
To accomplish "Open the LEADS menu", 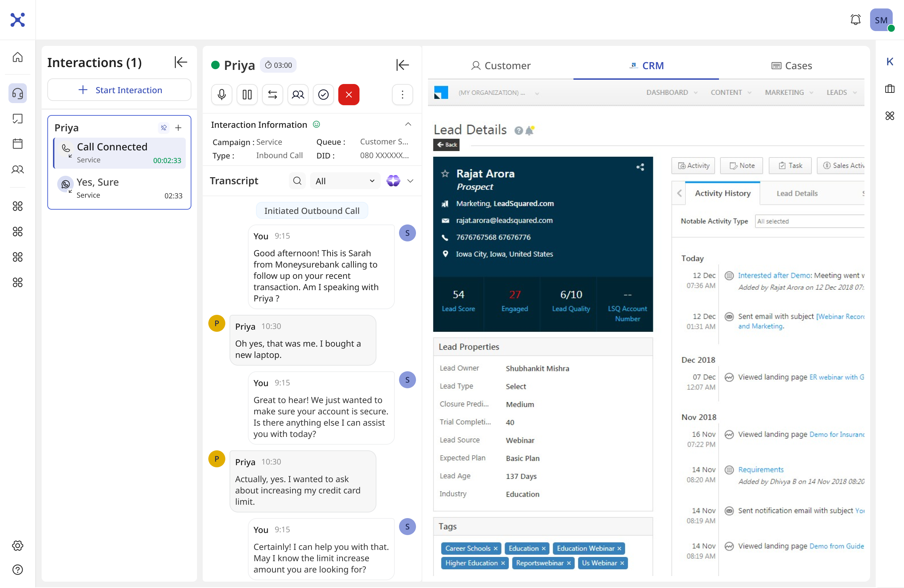I will click(x=841, y=92).
